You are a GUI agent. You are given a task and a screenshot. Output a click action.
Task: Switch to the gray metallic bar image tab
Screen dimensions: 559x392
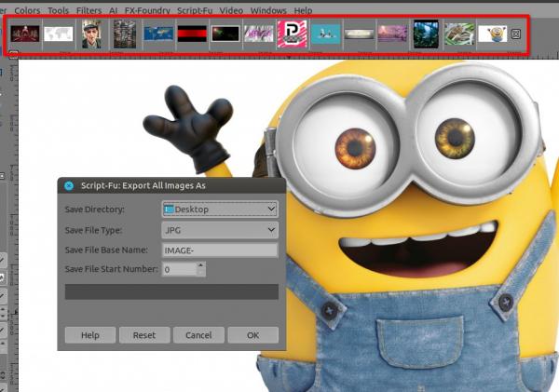(360, 34)
